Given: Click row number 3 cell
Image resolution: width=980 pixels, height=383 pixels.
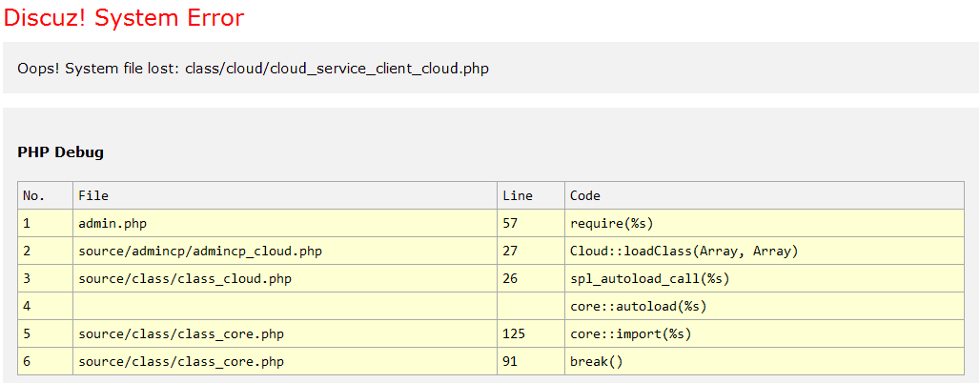Looking at the screenshot, I should (x=46, y=278).
